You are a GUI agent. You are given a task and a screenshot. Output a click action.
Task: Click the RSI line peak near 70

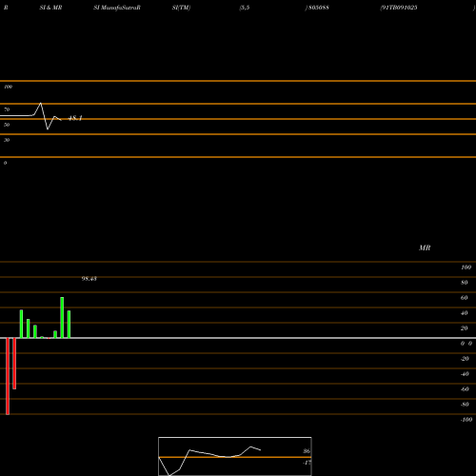[x=41, y=104]
